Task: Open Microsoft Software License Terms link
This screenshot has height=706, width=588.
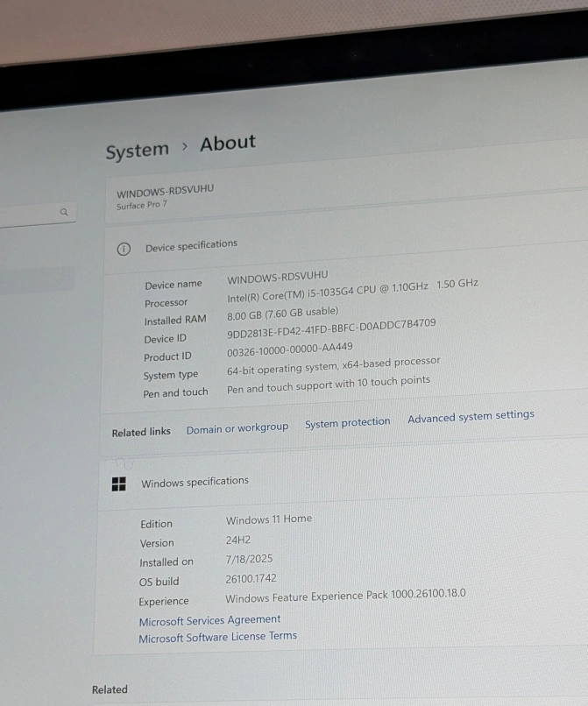Action: click(x=217, y=637)
